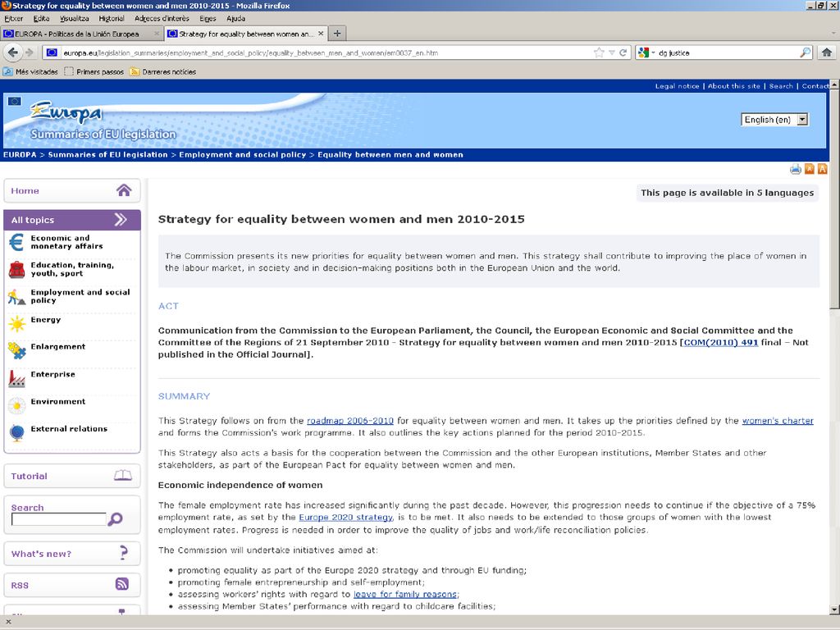Open the Europe 2020 strategy link

pyautogui.click(x=345, y=518)
